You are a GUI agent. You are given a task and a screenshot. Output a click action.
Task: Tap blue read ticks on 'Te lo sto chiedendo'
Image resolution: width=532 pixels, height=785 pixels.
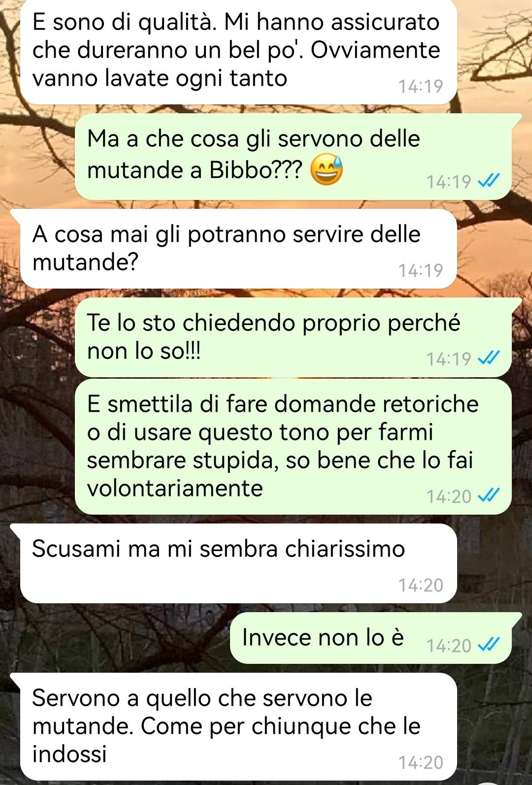[x=489, y=358]
